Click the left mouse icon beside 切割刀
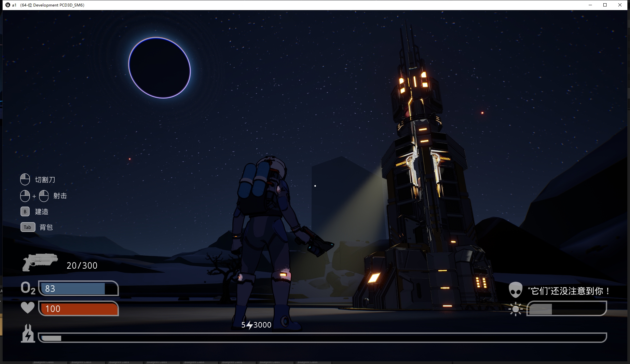This screenshot has width=630, height=364. (x=25, y=179)
